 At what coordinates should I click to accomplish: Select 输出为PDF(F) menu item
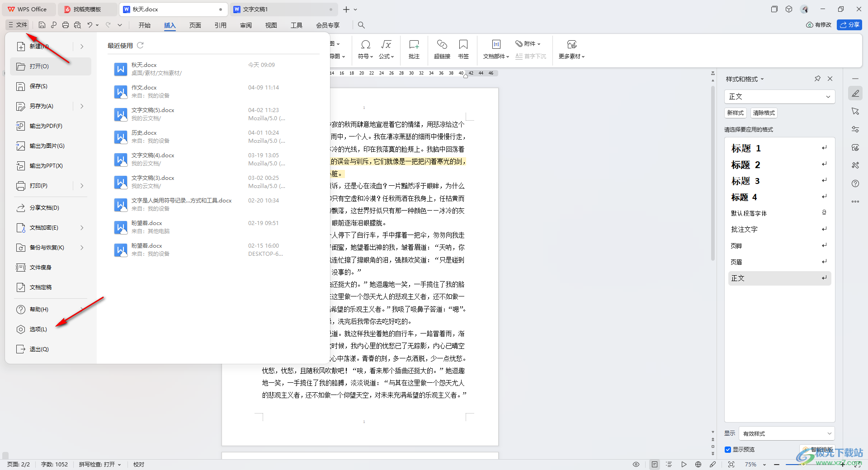click(51, 126)
